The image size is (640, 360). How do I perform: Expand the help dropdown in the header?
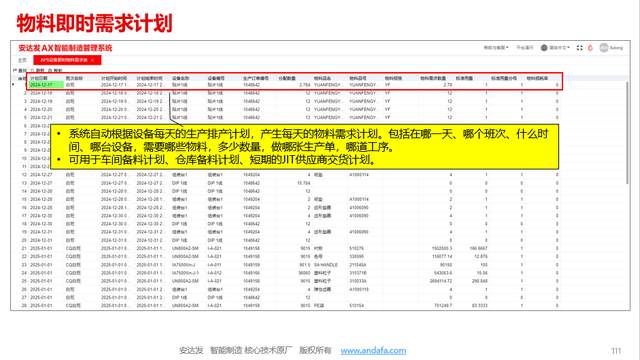pyautogui.click(x=496, y=48)
